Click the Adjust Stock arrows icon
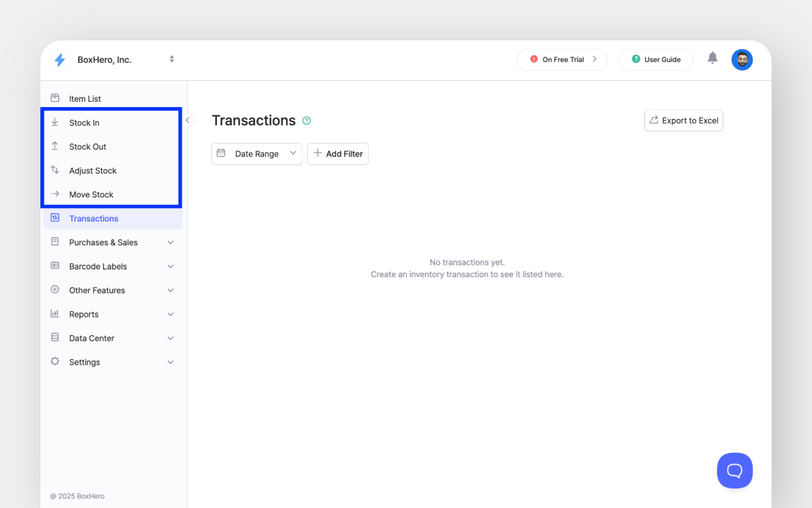This screenshot has height=508, width=812. [x=55, y=170]
